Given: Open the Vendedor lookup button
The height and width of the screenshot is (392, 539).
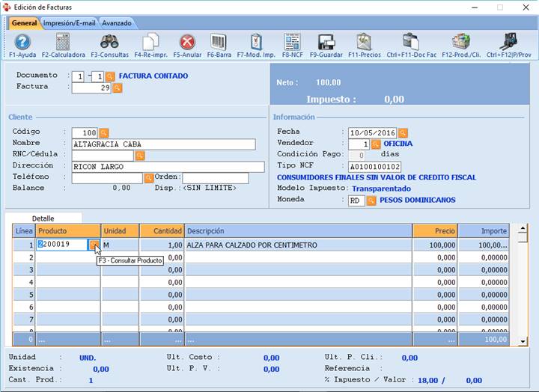Looking at the screenshot, I should click(x=377, y=144).
